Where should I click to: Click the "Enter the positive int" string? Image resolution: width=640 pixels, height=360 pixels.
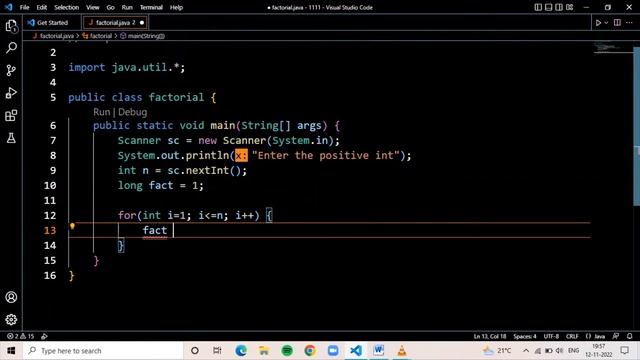[x=325, y=155]
